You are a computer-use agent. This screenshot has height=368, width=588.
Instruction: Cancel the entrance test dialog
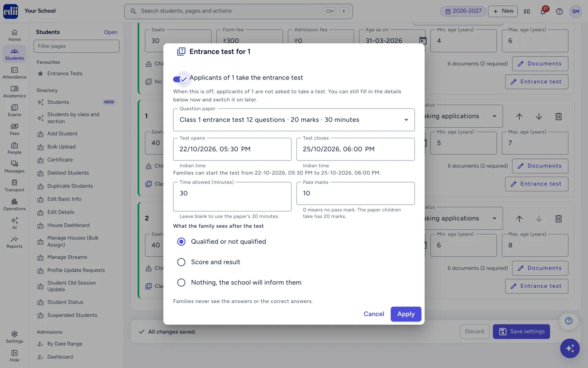point(374,314)
